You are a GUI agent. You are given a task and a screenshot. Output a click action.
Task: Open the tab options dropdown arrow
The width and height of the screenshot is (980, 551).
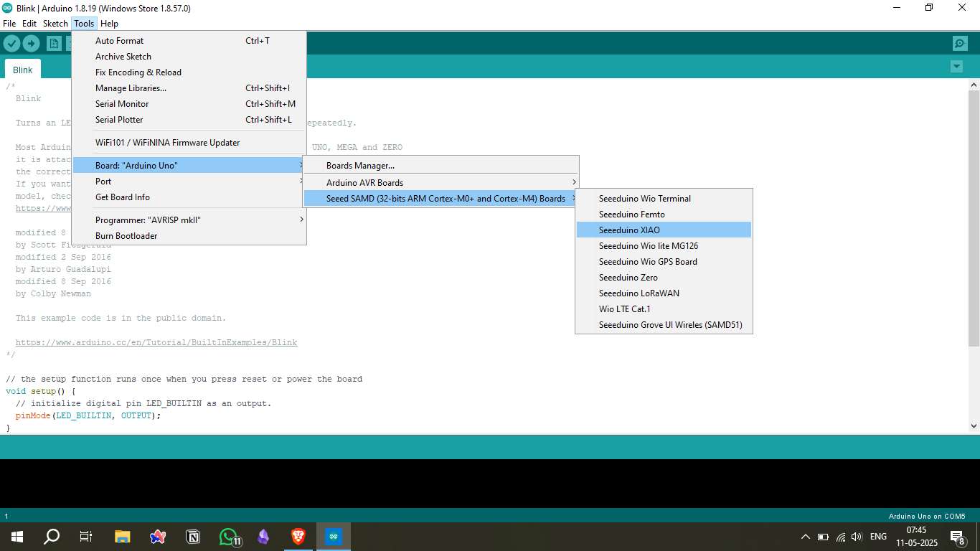click(956, 67)
